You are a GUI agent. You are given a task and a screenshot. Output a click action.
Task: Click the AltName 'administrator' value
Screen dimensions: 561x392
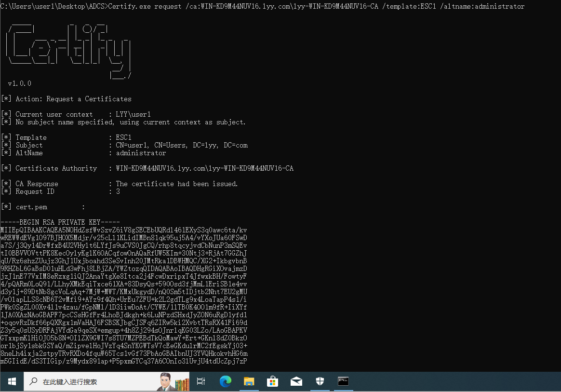point(141,153)
